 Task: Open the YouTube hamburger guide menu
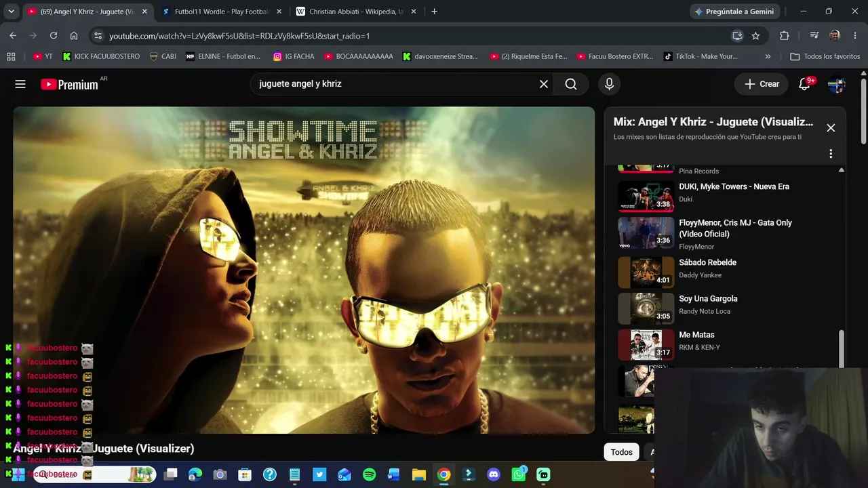pyautogui.click(x=20, y=84)
